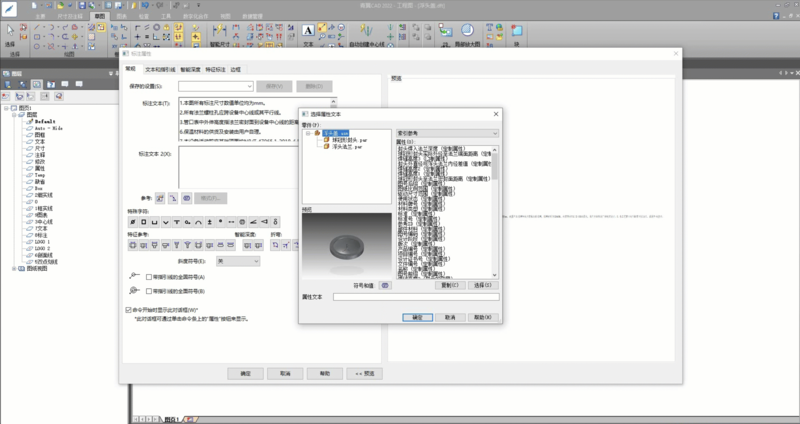Select the Text (文本) tool in ribbon
Viewport: 800px width, 424px height.
(x=306, y=33)
